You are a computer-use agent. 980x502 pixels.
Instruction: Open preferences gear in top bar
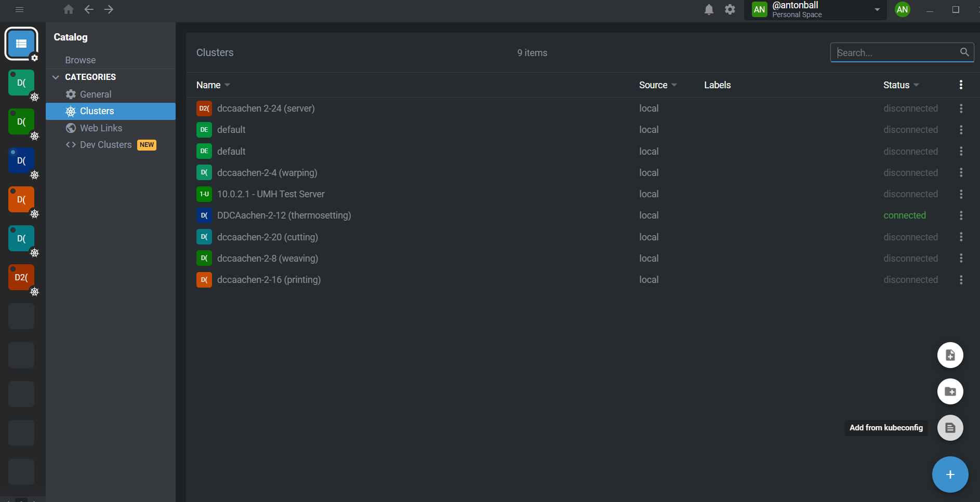point(730,9)
